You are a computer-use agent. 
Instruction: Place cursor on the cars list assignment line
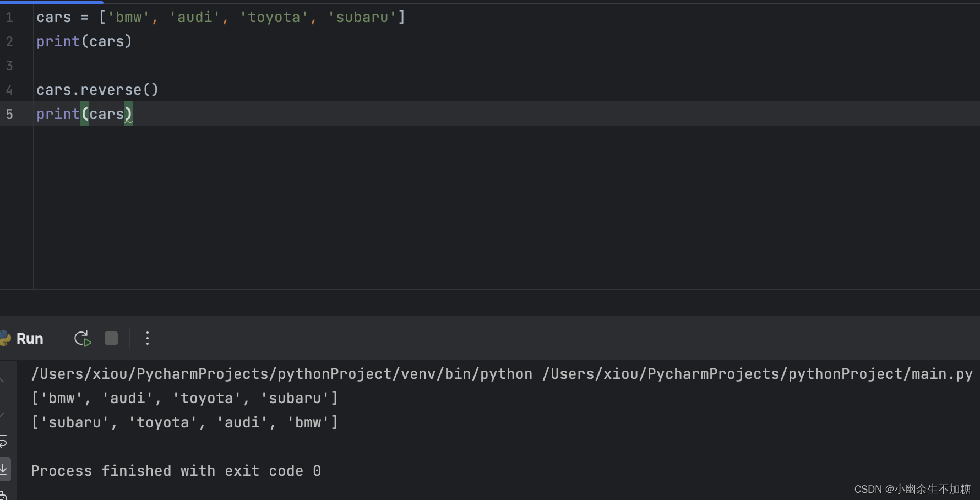pyautogui.click(x=221, y=18)
